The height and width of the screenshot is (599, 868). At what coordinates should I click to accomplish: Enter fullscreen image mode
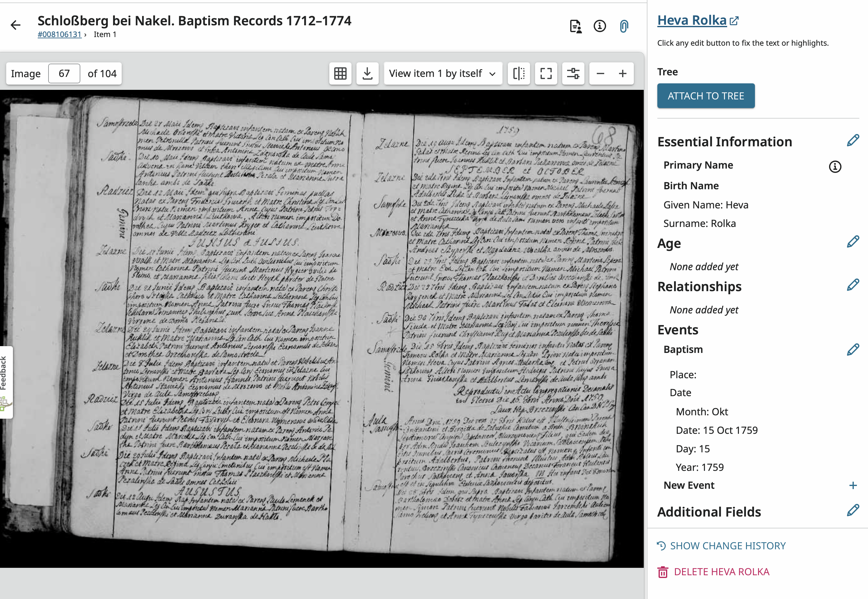(546, 73)
